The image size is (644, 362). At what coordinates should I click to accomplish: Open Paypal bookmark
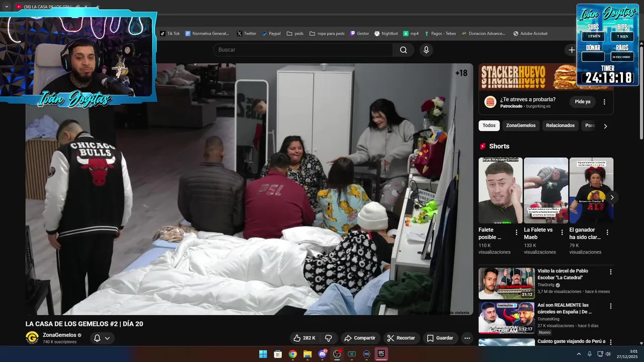[x=271, y=34]
